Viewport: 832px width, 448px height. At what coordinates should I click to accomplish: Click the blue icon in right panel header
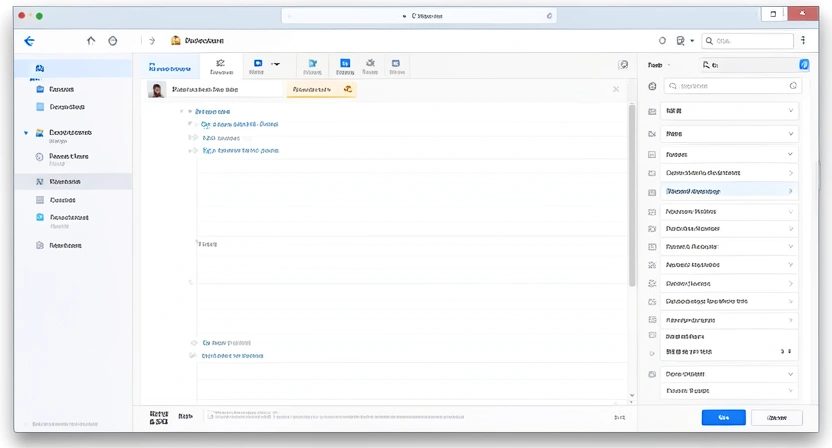point(804,65)
